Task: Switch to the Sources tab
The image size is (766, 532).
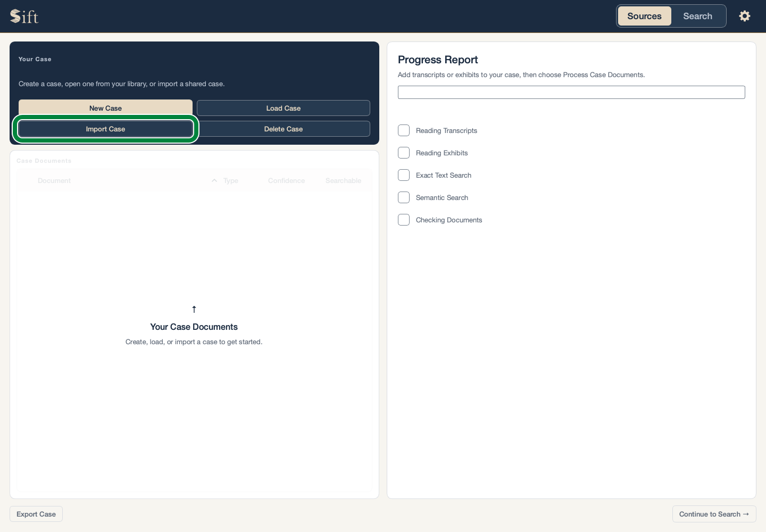Action: [644, 16]
